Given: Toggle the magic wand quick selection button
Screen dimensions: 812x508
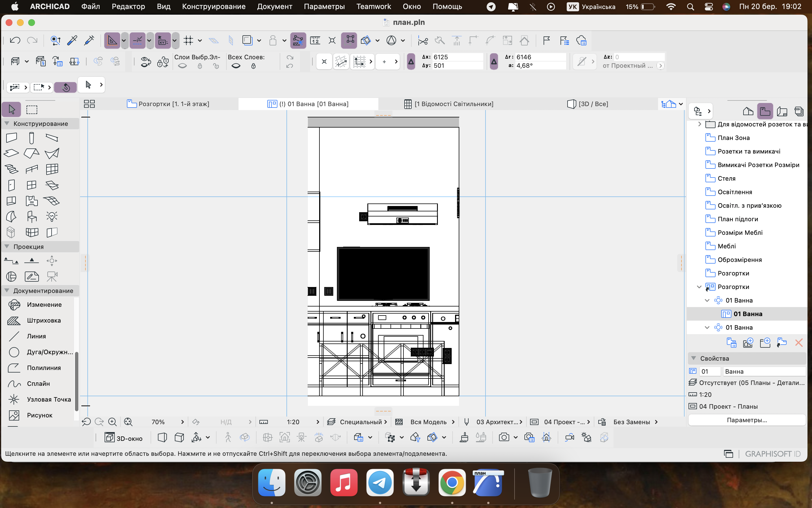Looking at the screenshot, I should coord(65,87).
